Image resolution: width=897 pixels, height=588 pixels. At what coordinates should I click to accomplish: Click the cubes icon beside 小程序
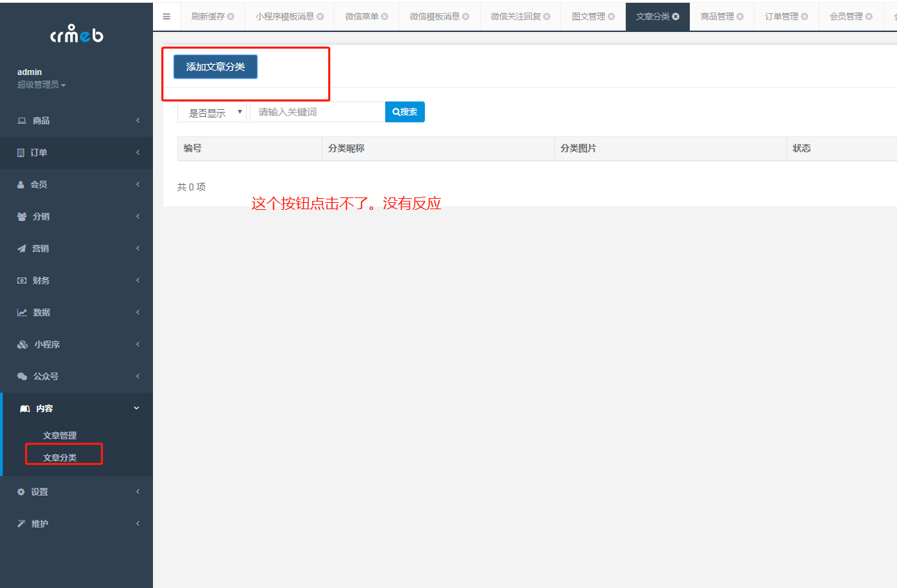[x=22, y=345]
